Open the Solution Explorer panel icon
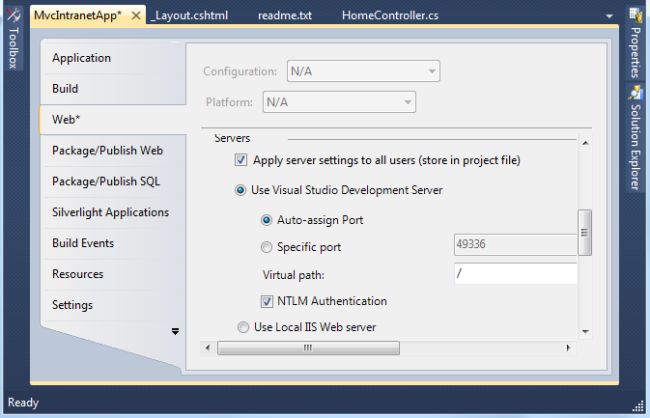650x418 pixels. click(635, 94)
